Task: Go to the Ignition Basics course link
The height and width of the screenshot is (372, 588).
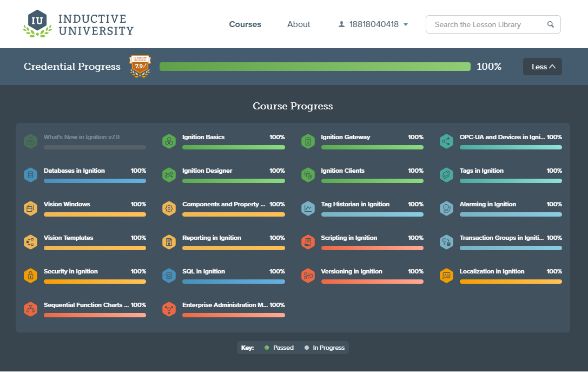Action: click(x=203, y=137)
